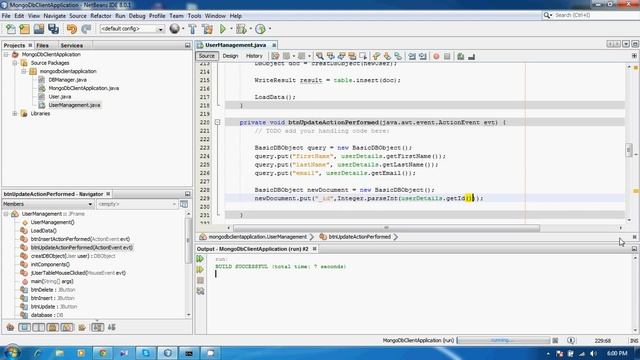Click the Shift Line Left icon in editor toolbar
Viewport: 640px width, 360px height.
point(412,56)
